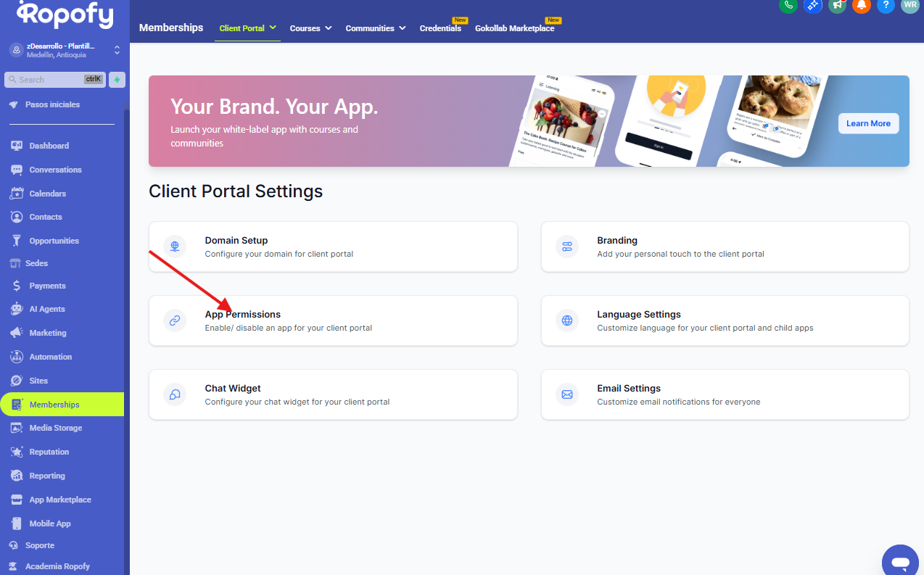Expand the Client Portal dropdown
Screen dimensions: 924x575
pos(247,28)
